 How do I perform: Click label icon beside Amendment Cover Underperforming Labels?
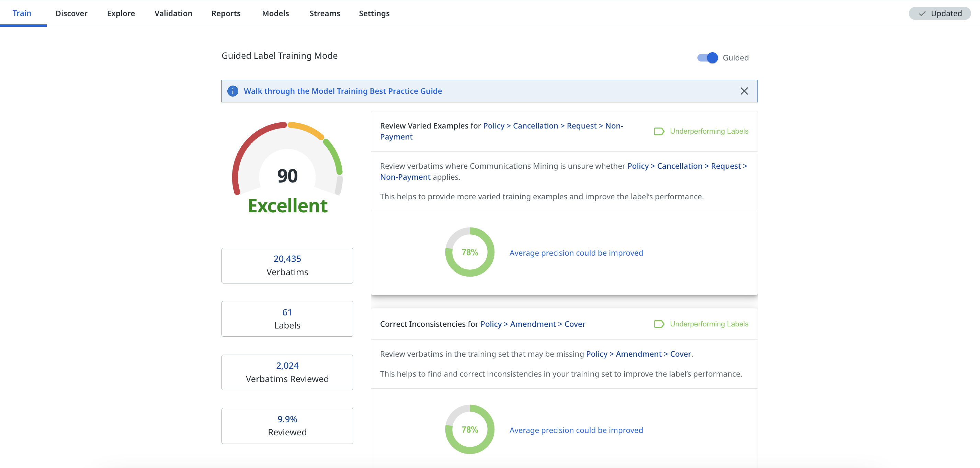tap(659, 324)
